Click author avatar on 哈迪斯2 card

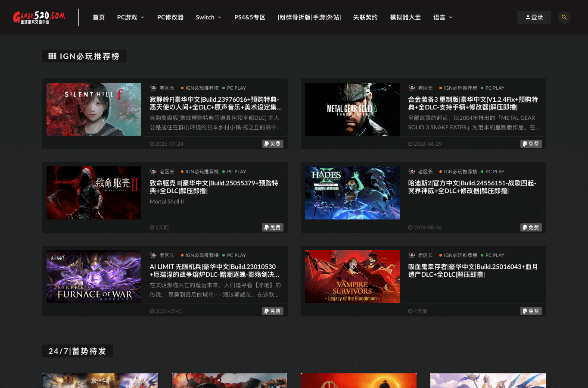pyautogui.click(x=412, y=172)
